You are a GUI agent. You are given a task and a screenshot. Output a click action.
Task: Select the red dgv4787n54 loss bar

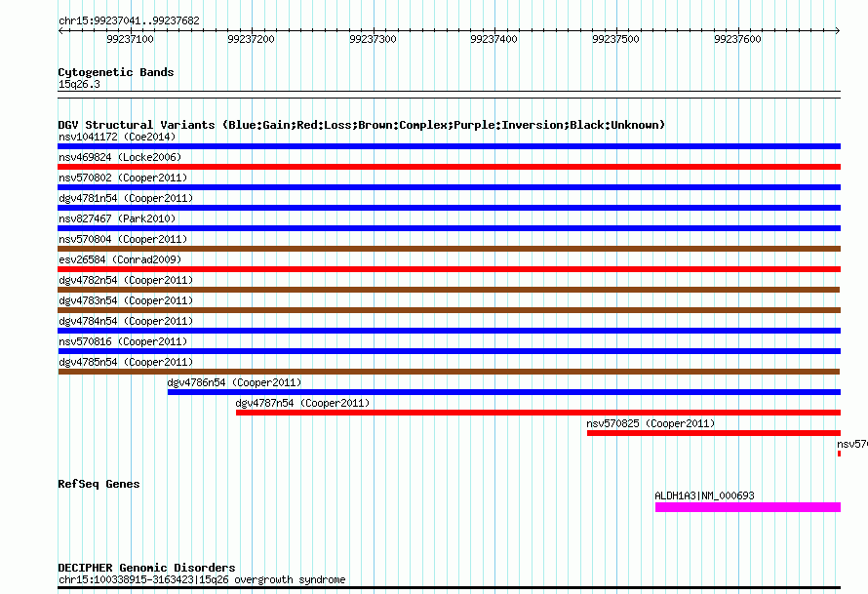(537, 413)
